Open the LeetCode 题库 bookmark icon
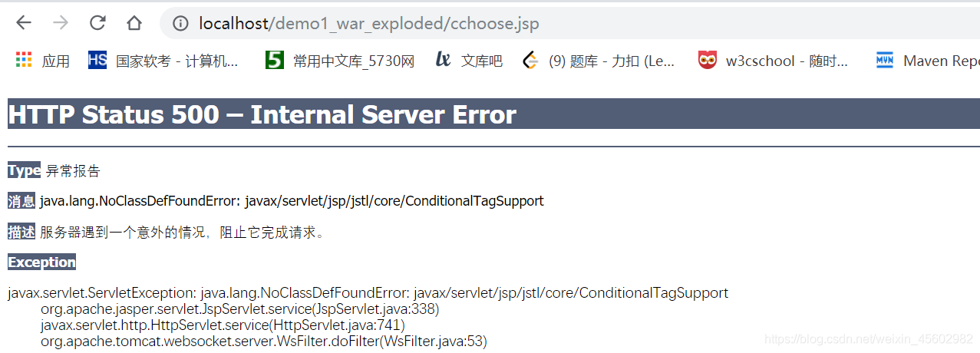The height and width of the screenshot is (353, 980). [530, 60]
